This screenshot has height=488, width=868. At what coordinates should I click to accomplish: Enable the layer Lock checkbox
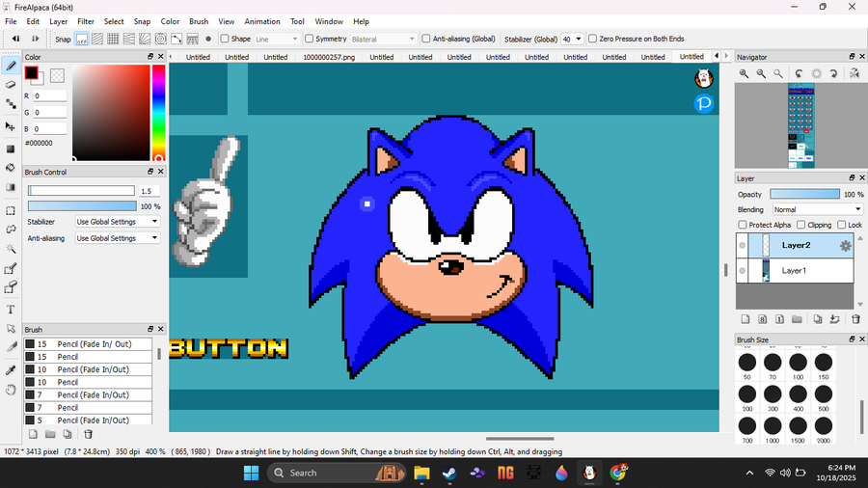coord(842,225)
